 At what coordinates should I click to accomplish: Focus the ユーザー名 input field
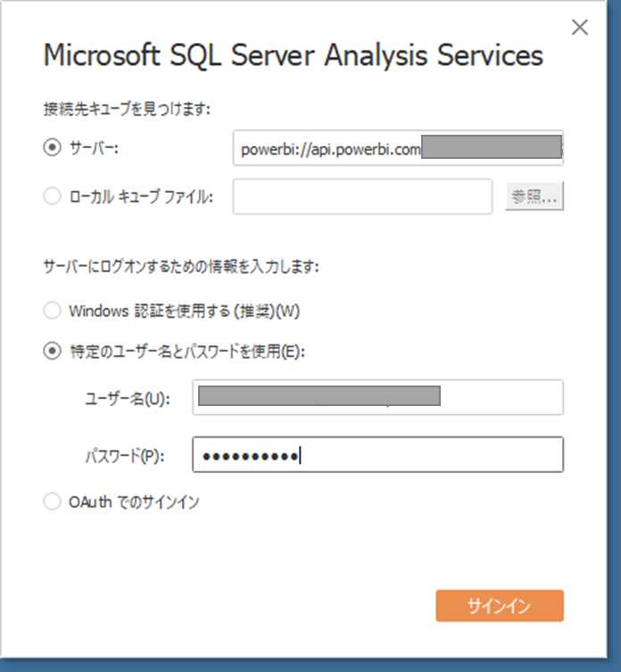coord(377,397)
